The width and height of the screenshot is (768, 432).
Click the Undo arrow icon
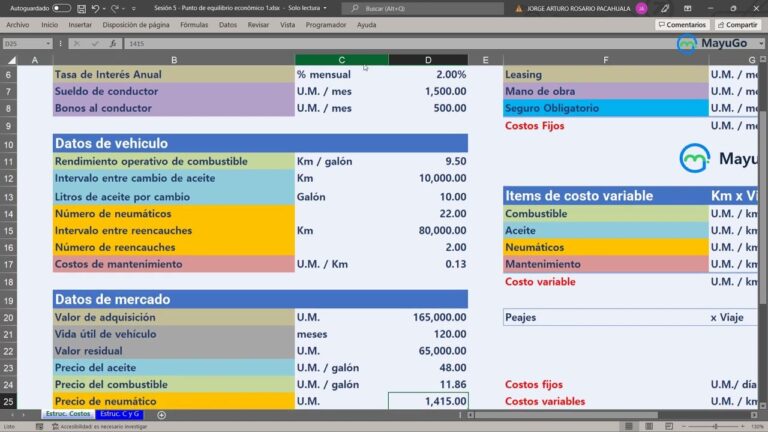click(x=95, y=8)
